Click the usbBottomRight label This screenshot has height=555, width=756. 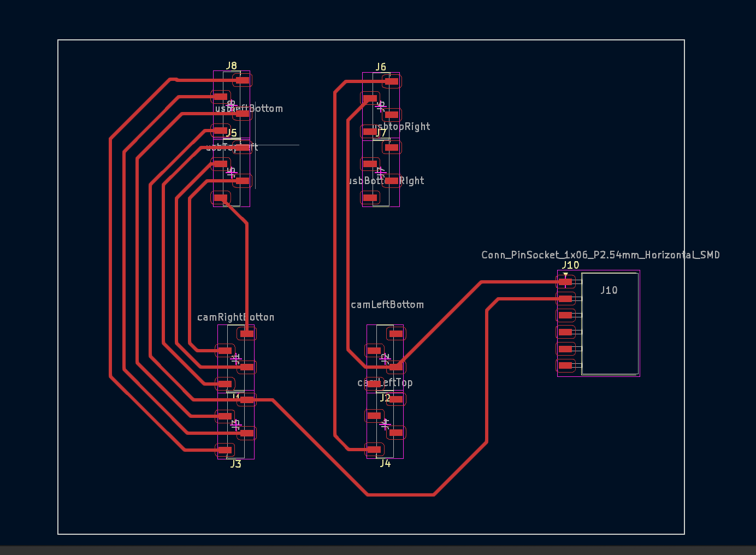[x=387, y=181]
